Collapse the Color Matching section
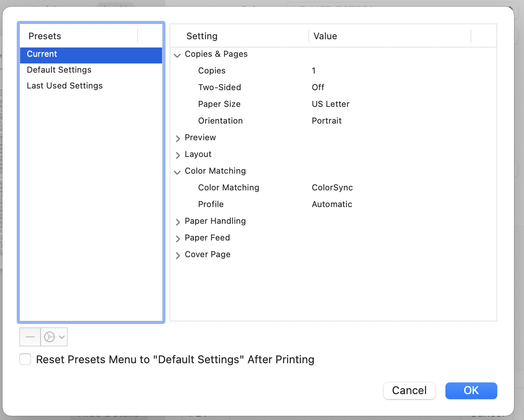Image resolution: width=524 pixels, height=420 pixels. click(x=178, y=172)
